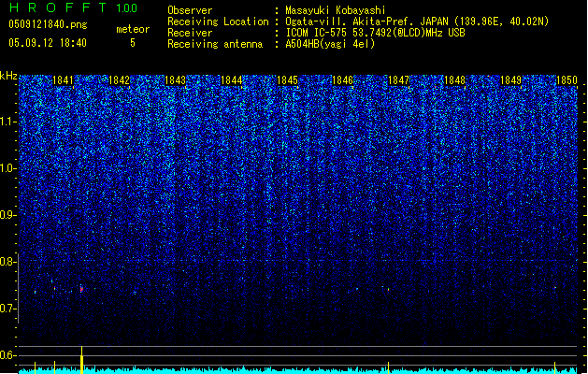Click the Observer label
This screenshot has height=374, width=588.
pyautogui.click(x=190, y=10)
